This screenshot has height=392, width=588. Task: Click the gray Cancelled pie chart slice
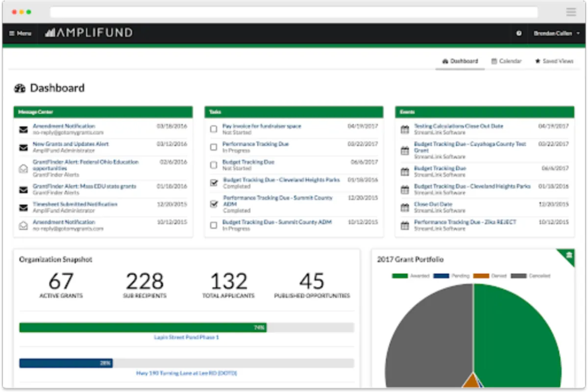[x=426, y=334]
